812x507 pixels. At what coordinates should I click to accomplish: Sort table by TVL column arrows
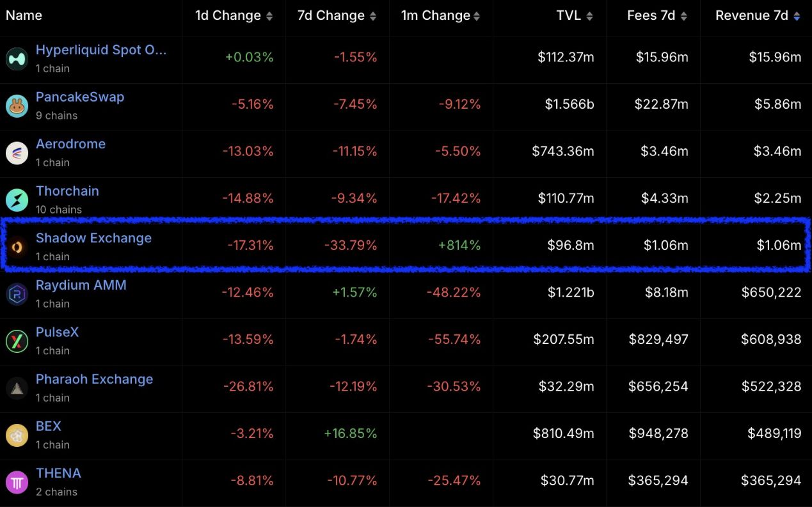[589, 16]
